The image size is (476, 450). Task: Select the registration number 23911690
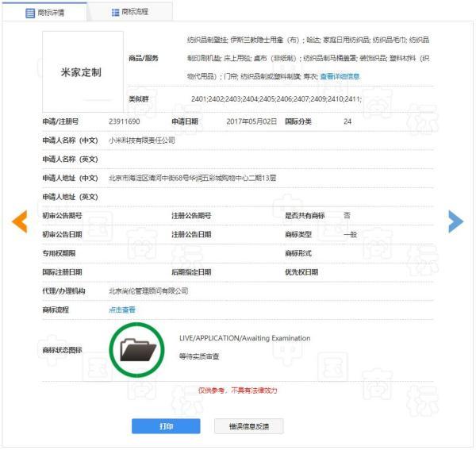[x=125, y=121]
